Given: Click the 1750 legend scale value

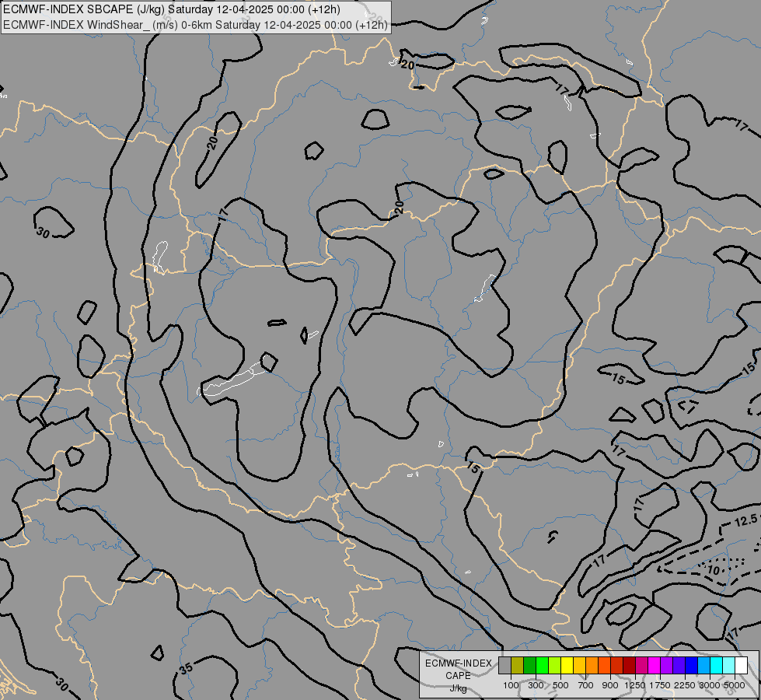Looking at the screenshot, I should point(660,685).
